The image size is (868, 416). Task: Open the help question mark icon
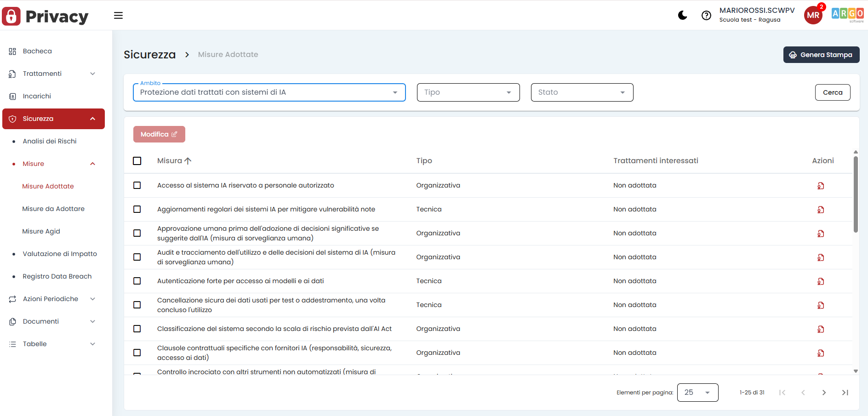click(706, 16)
